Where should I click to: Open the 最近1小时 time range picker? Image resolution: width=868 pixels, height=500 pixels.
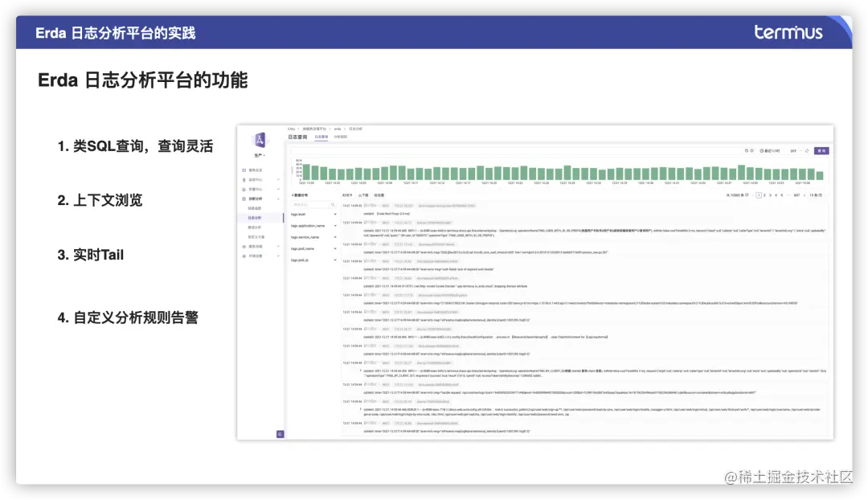pos(770,150)
